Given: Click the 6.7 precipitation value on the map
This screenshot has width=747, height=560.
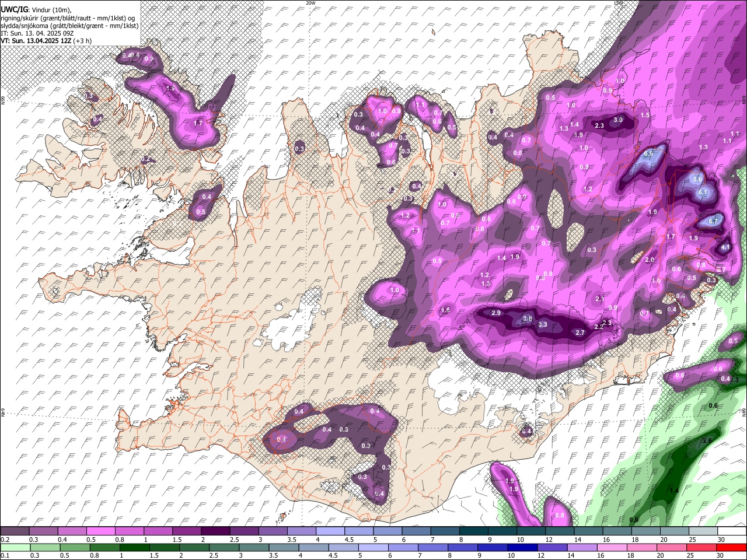Looking at the screenshot, I should click(713, 222).
